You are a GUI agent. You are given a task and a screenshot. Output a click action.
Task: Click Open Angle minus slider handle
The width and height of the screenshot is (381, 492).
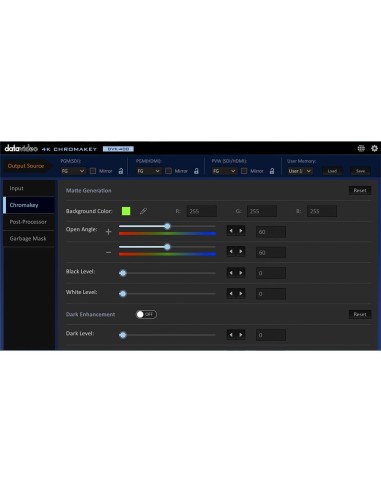pos(167,247)
